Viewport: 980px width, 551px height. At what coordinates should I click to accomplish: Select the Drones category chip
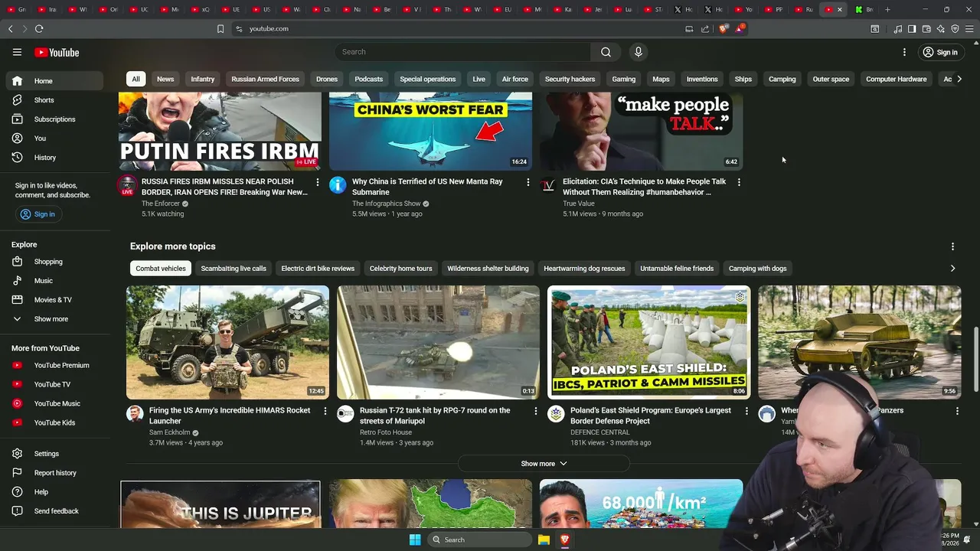(x=327, y=79)
